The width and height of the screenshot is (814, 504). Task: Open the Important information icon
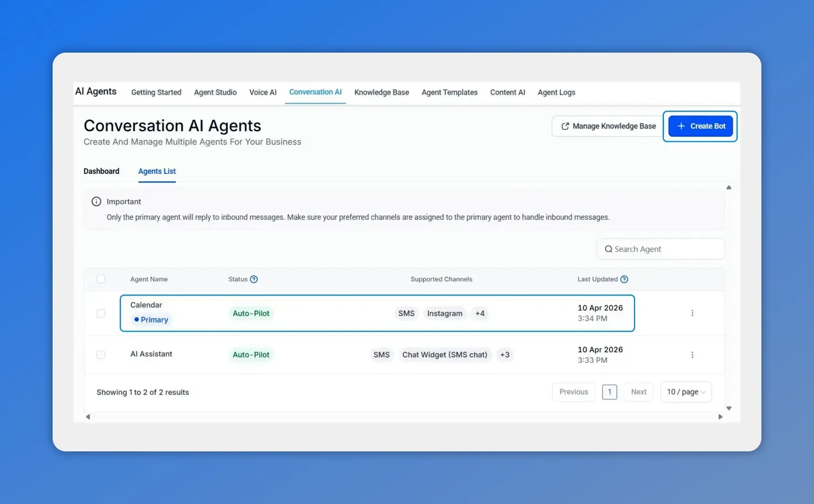click(x=96, y=201)
